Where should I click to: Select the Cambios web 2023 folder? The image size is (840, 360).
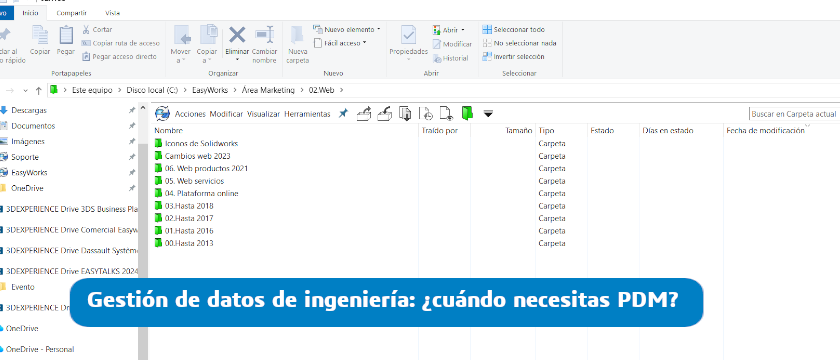(x=198, y=156)
